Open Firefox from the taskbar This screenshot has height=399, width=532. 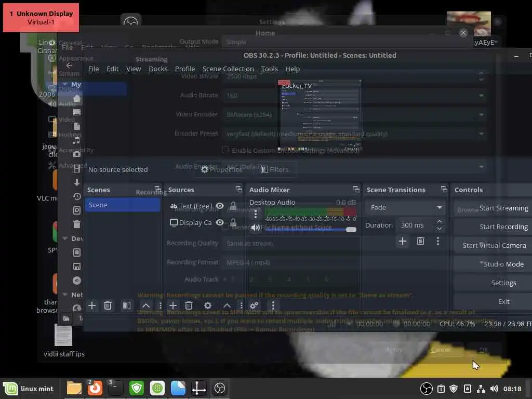point(95,388)
